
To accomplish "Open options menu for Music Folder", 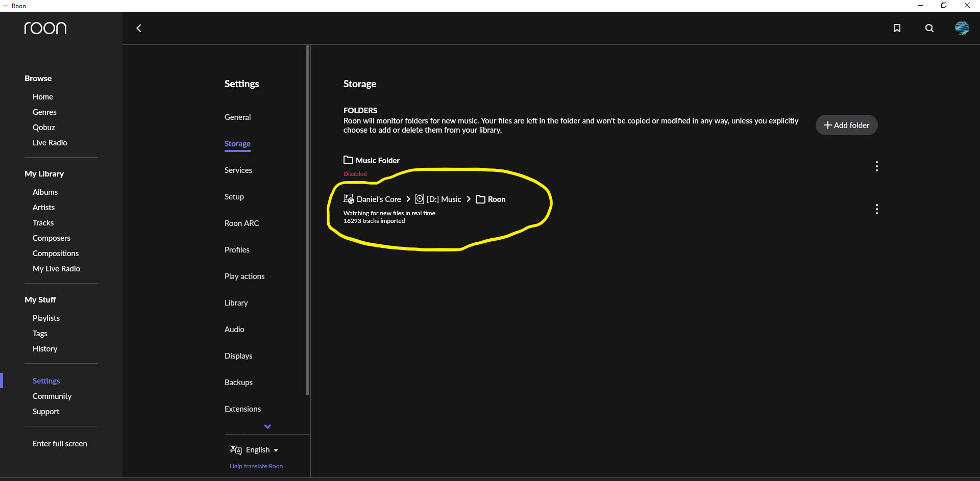I will click(x=877, y=166).
